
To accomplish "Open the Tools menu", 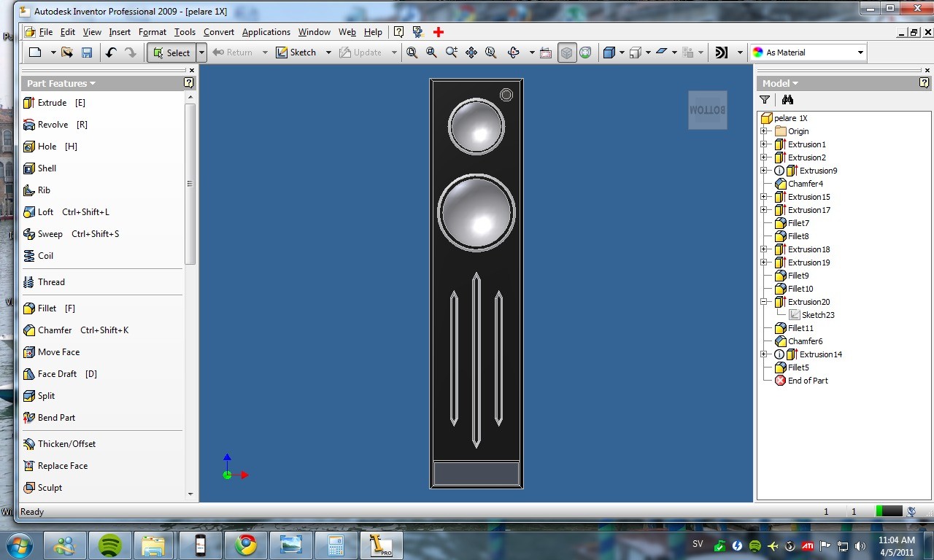I will tap(185, 32).
